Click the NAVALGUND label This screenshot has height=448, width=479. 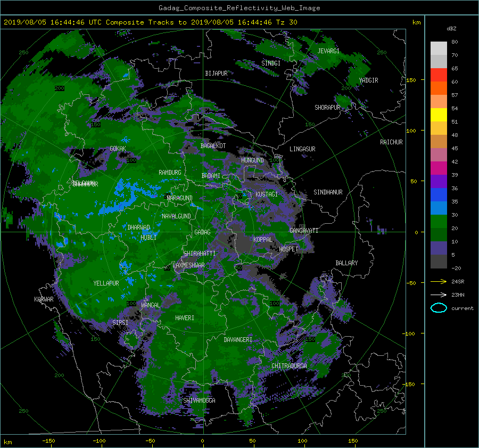point(176,216)
